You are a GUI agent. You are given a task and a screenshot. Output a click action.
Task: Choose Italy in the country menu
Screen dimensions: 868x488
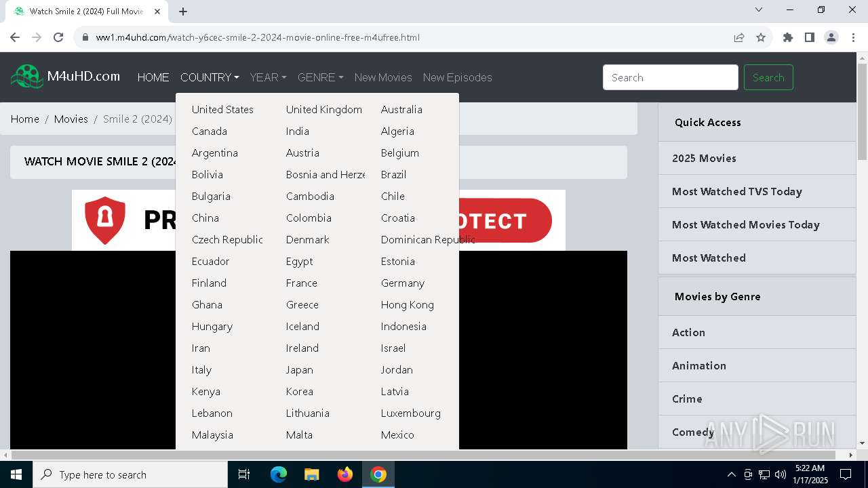click(x=202, y=369)
